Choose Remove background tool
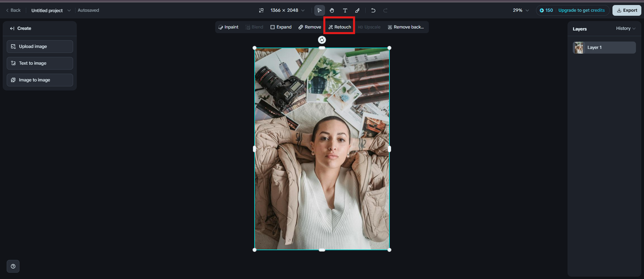Screen dimensions: 644x279 click(x=406, y=27)
